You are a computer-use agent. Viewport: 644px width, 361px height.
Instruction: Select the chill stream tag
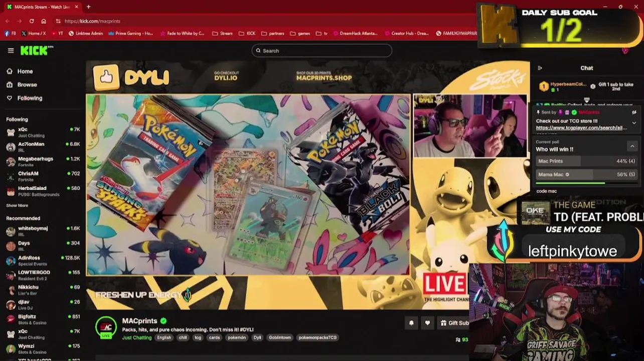click(183, 337)
